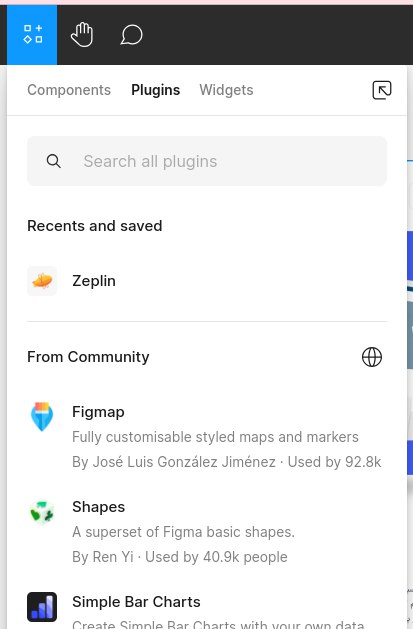
Task: Activate the Hand tool
Action: click(82, 34)
